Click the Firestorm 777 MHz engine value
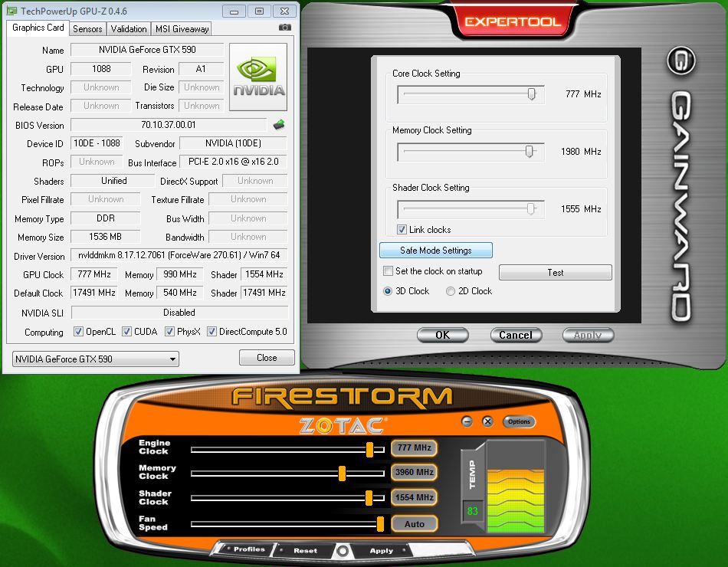728x567 pixels. (x=414, y=447)
